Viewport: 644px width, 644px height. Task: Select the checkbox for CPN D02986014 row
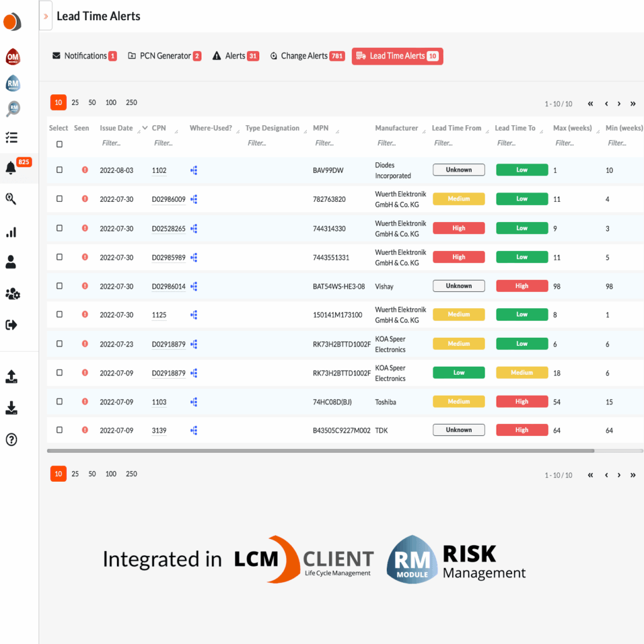point(58,286)
